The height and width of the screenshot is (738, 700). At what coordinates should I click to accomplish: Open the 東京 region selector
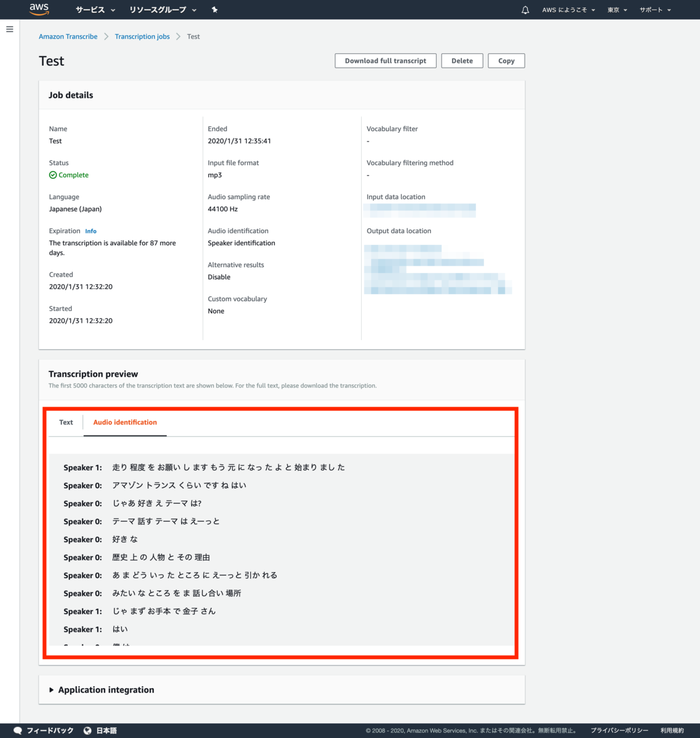(x=617, y=10)
